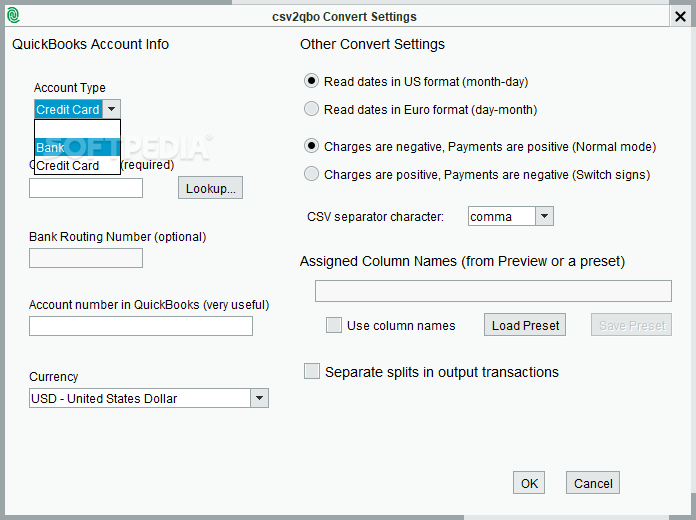Open the CSV separator character dropdown
Screen dimensions: 696x520
[x=545, y=216]
